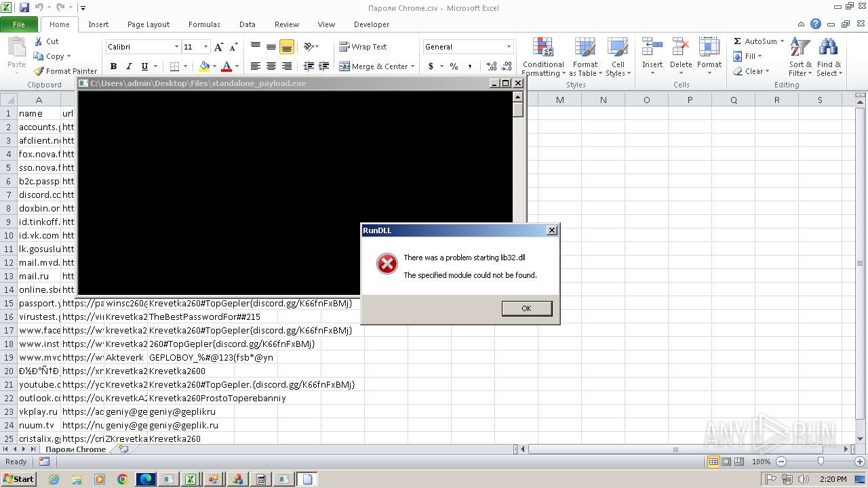Open Chrome from the taskbar
This screenshot has width=868, height=488.
[123, 479]
